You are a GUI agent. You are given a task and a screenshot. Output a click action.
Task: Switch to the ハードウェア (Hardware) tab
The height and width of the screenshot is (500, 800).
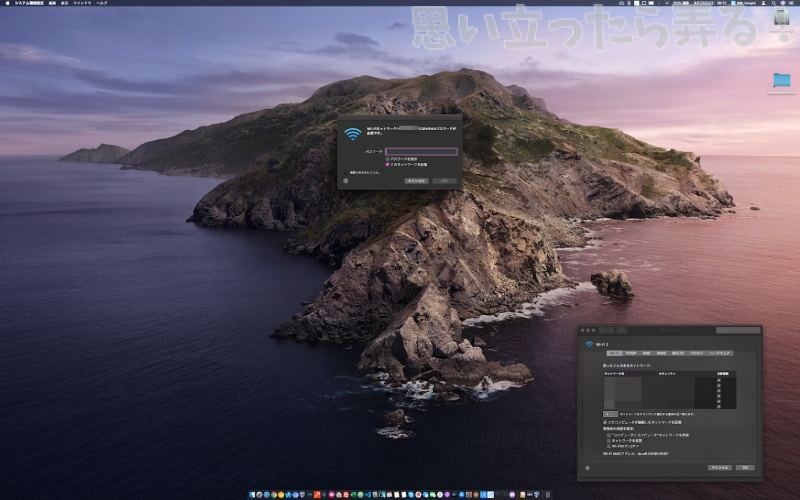click(720, 353)
